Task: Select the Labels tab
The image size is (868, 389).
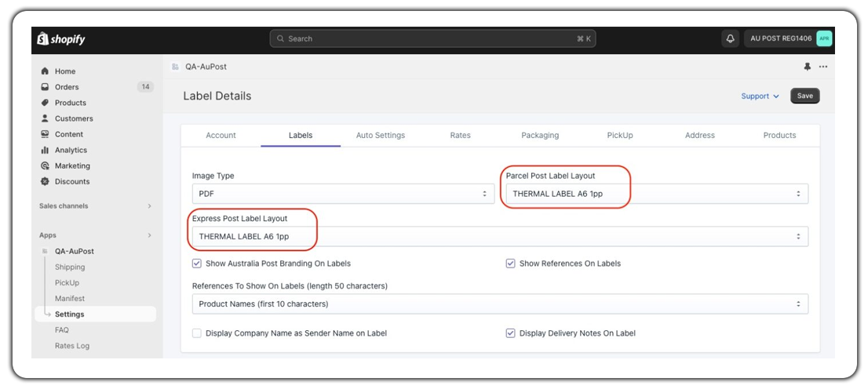Action: click(x=301, y=135)
